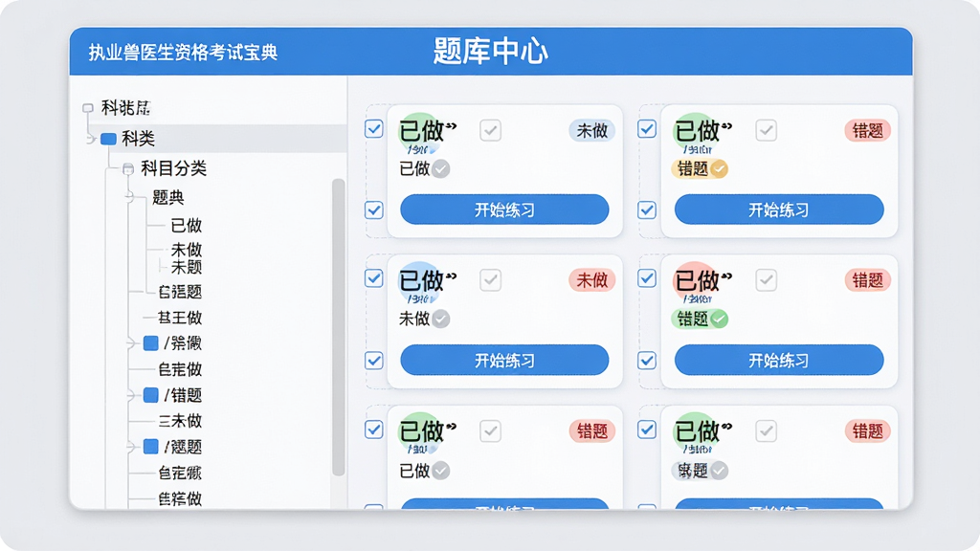Image resolution: width=980 pixels, height=551 pixels.
Task: Select 已做 under 题典 in the sidebar tree
Action: tap(187, 226)
